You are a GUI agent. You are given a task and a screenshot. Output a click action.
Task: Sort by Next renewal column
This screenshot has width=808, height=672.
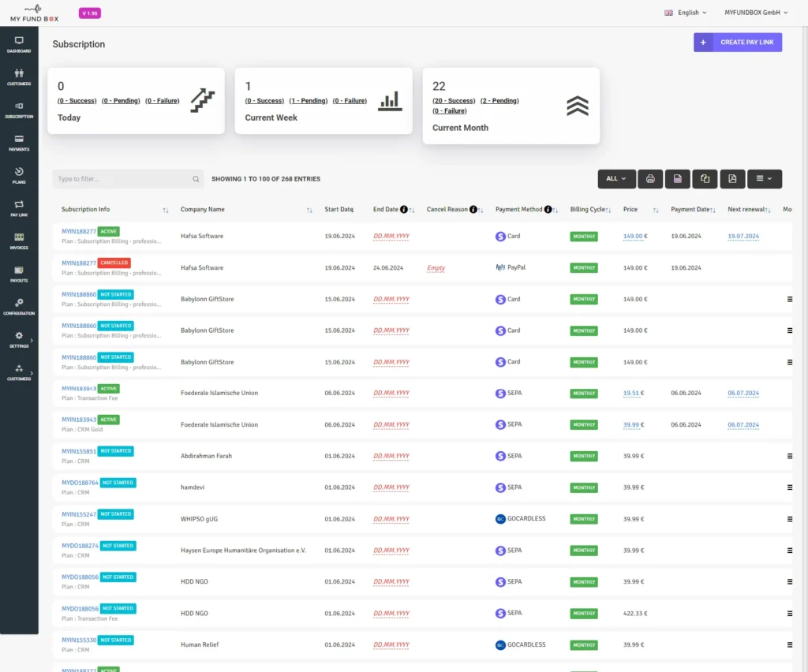point(768,210)
